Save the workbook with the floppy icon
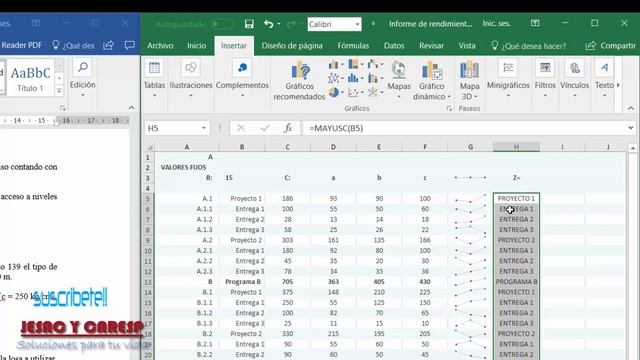This screenshot has width=640, height=360. tap(249, 24)
